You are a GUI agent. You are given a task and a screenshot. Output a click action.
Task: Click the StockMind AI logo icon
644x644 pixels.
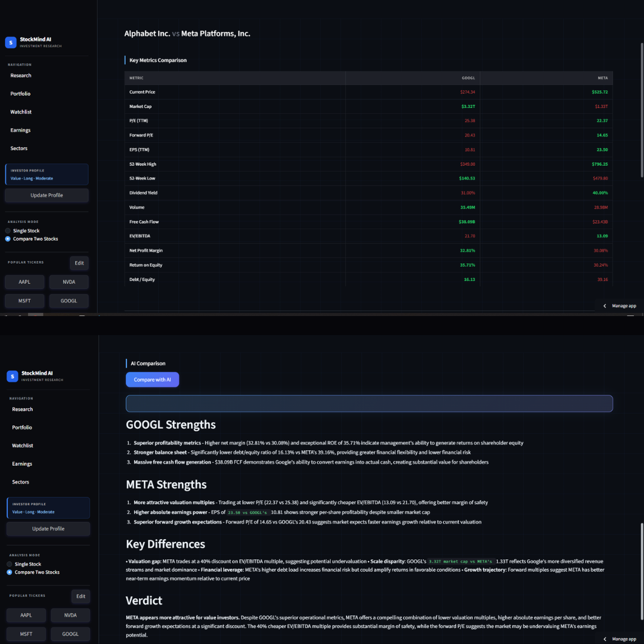click(x=11, y=42)
